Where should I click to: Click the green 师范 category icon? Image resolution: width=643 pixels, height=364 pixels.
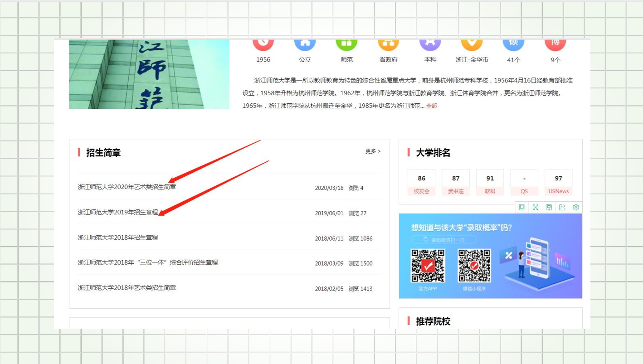346,44
